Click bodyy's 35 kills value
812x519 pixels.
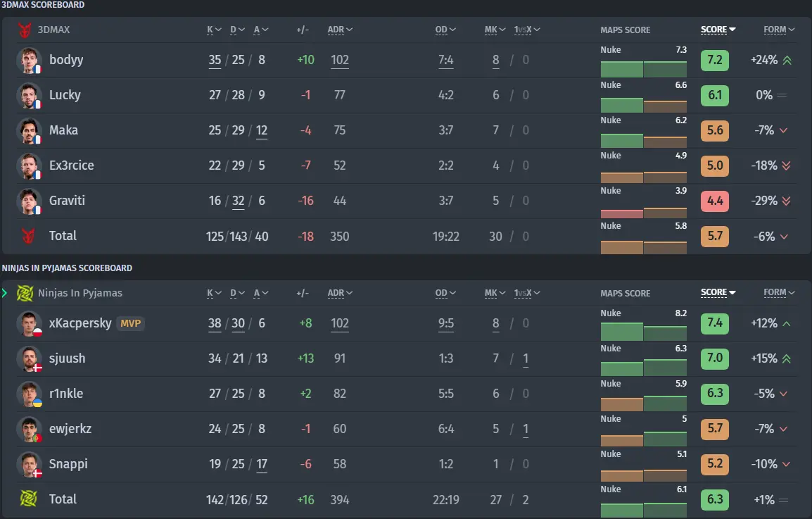[215, 60]
